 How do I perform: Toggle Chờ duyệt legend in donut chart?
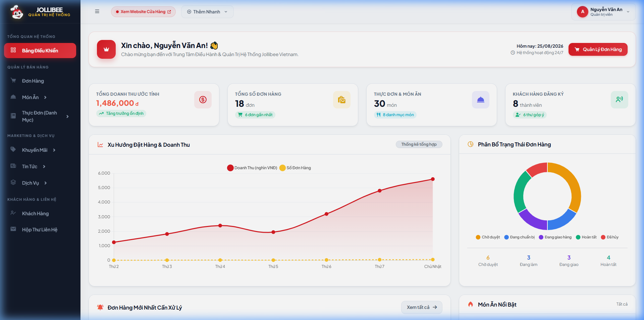point(488,237)
